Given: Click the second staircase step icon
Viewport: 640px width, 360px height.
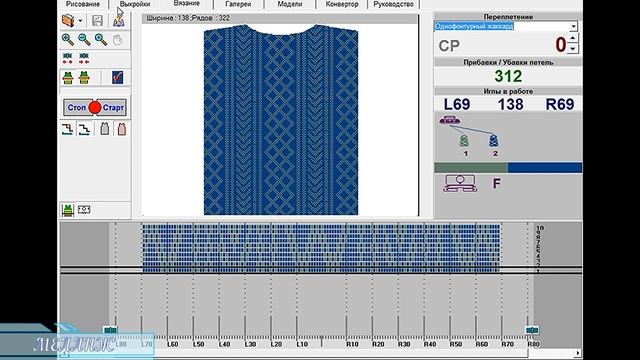Looking at the screenshot, I should point(84,129).
